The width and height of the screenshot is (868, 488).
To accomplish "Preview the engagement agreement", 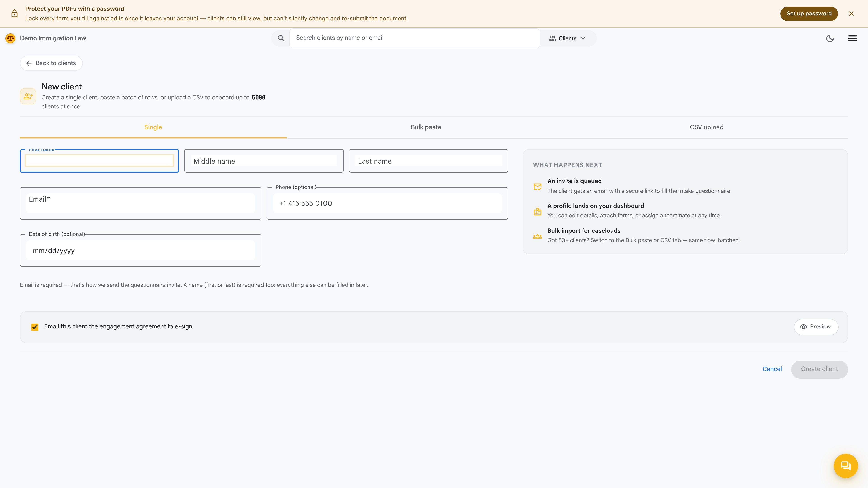I will [x=816, y=327].
